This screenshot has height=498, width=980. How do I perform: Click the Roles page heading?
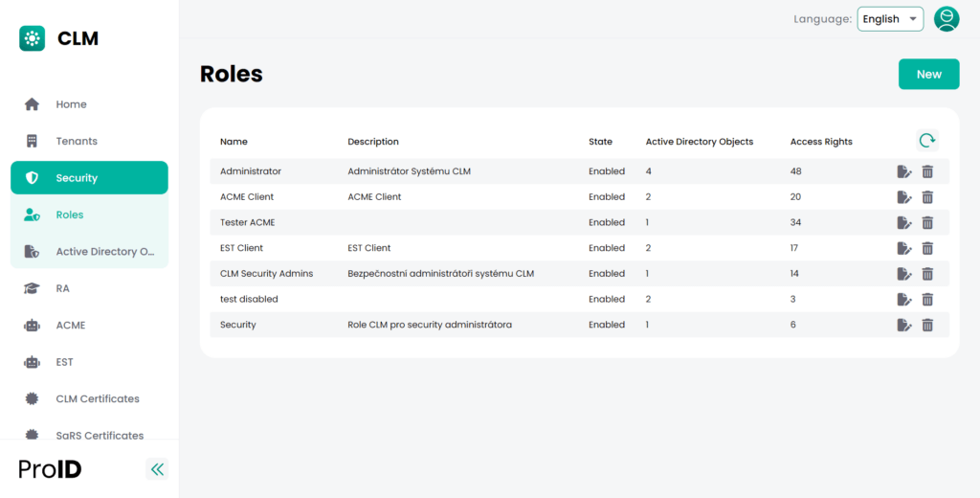[x=232, y=74]
